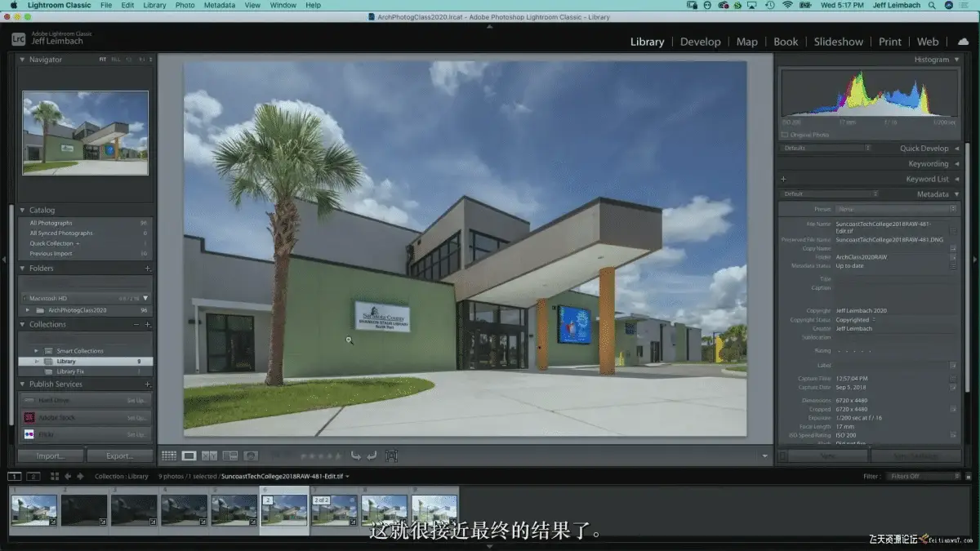
Task: Set Navigator zoom to FIT
Action: click(103, 60)
